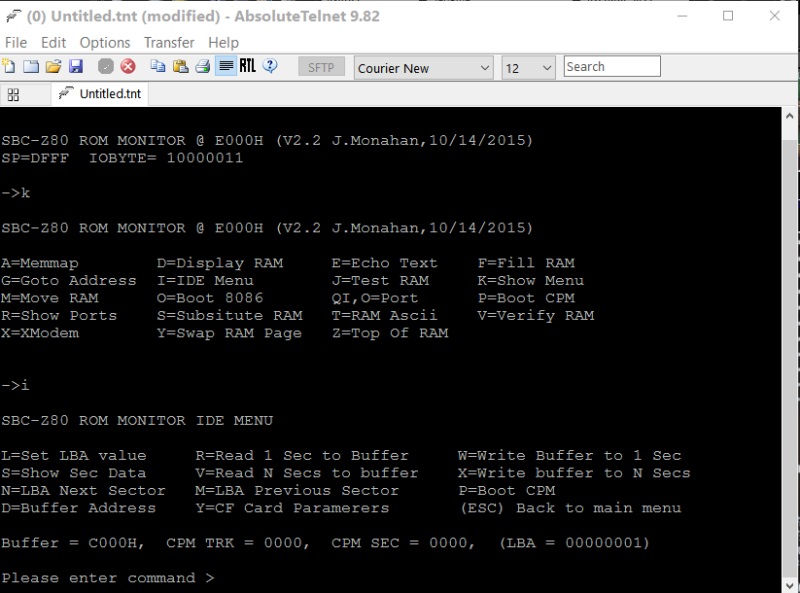Click the 'I=IDE Menu' text
The image size is (800, 593).
[x=205, y=281]
